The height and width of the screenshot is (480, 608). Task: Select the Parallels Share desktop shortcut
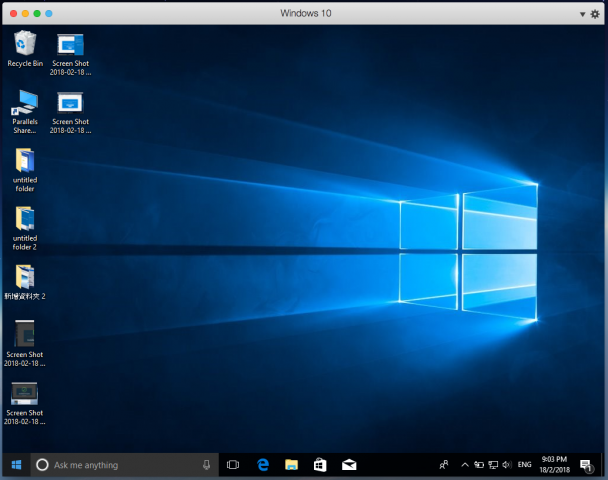[x=25, y=112]
